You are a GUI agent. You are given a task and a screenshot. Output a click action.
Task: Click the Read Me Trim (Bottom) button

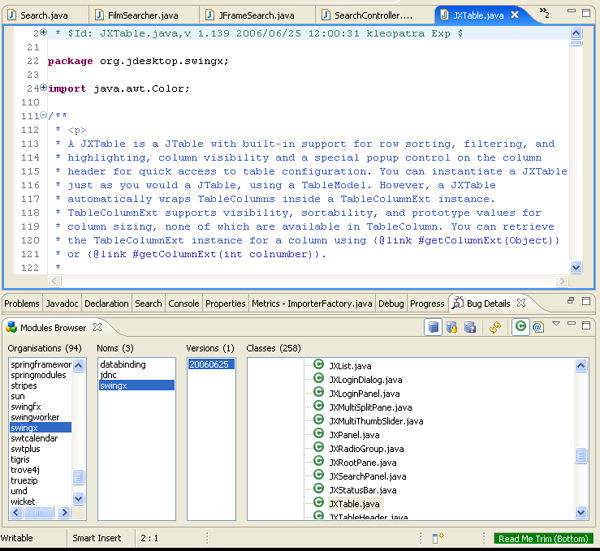[x=543, y=538]
